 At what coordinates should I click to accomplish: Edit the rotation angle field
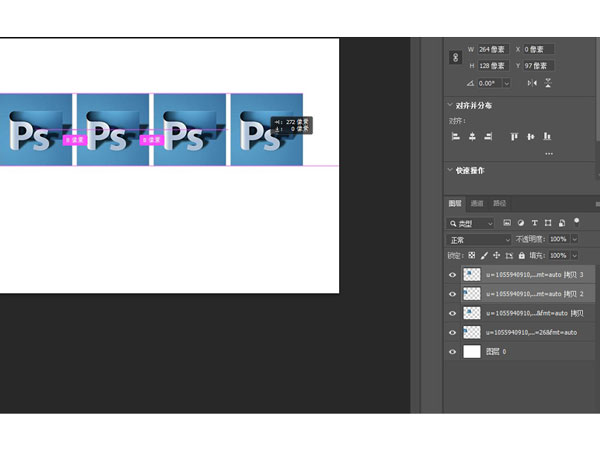489,83
